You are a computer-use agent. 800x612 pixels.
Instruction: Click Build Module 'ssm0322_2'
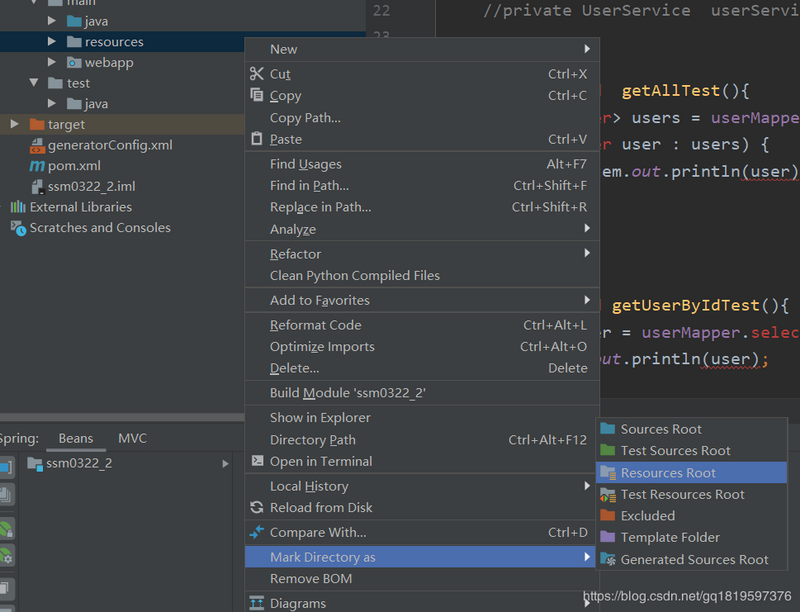coord(347,393)
